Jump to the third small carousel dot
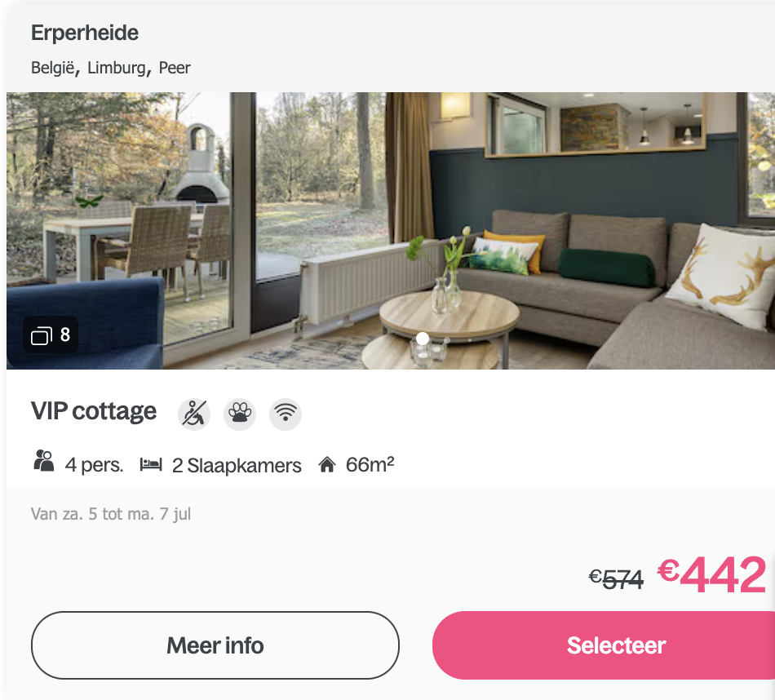 (x=470, y=340)
